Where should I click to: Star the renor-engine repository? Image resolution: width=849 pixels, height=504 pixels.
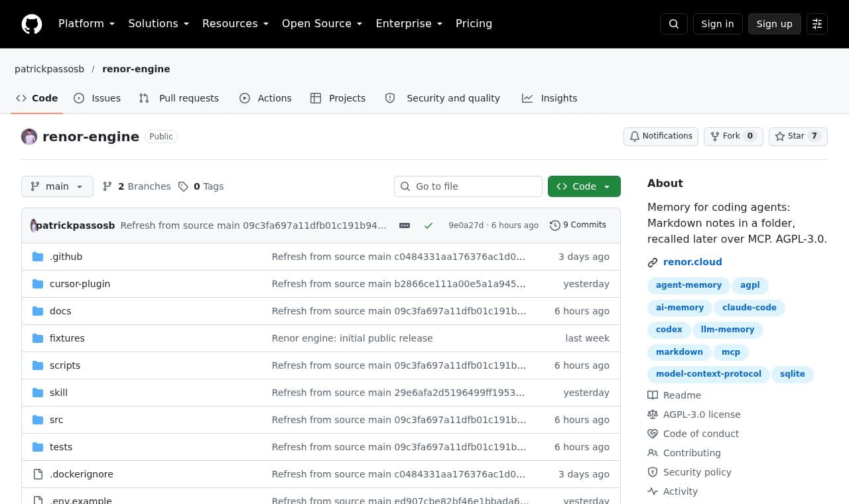798,136
